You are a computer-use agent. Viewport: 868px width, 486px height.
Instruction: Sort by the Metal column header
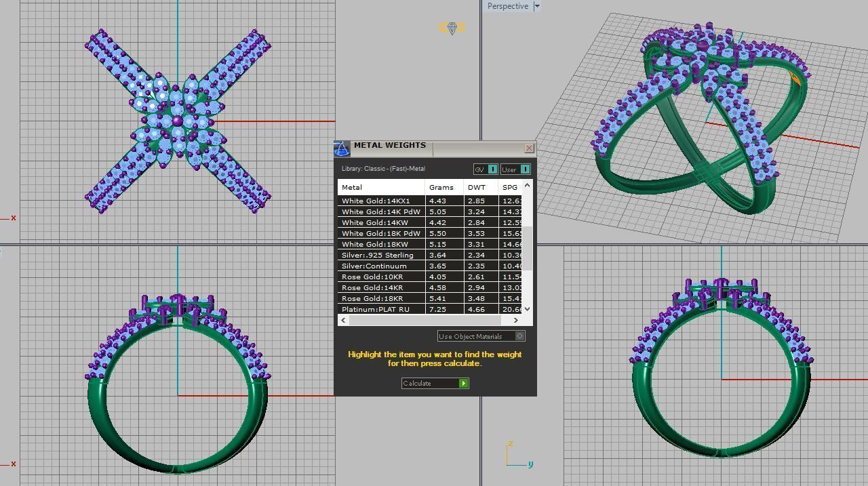coord(381,187)
